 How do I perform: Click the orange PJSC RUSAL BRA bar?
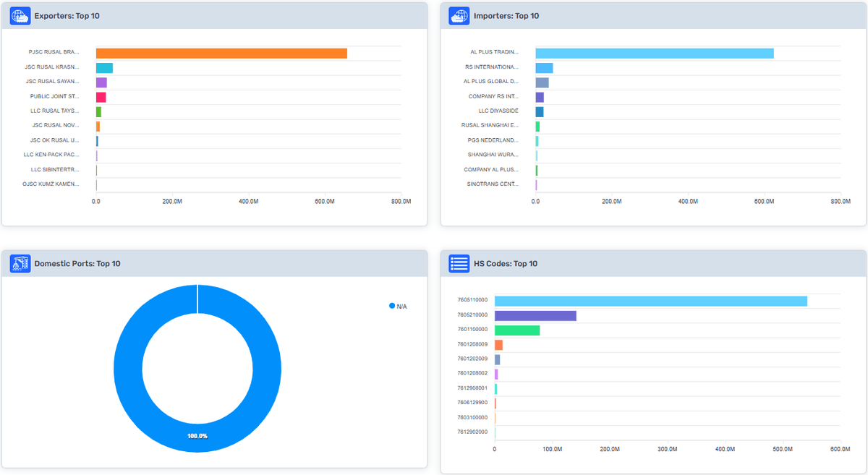click(221, 54)
